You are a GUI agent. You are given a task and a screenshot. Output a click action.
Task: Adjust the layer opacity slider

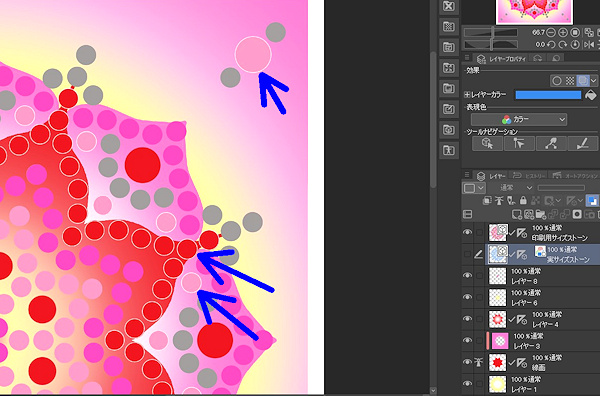pos(561,188)
